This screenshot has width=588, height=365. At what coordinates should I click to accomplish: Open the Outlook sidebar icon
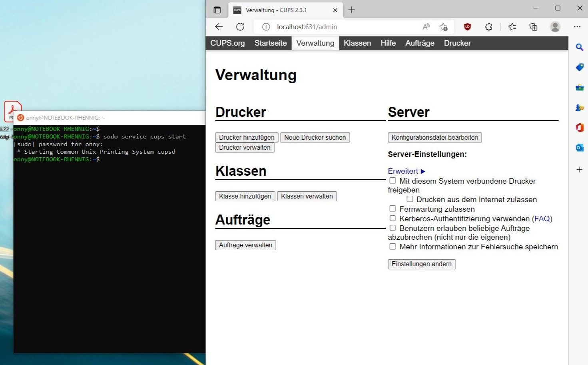pos(580,147)
